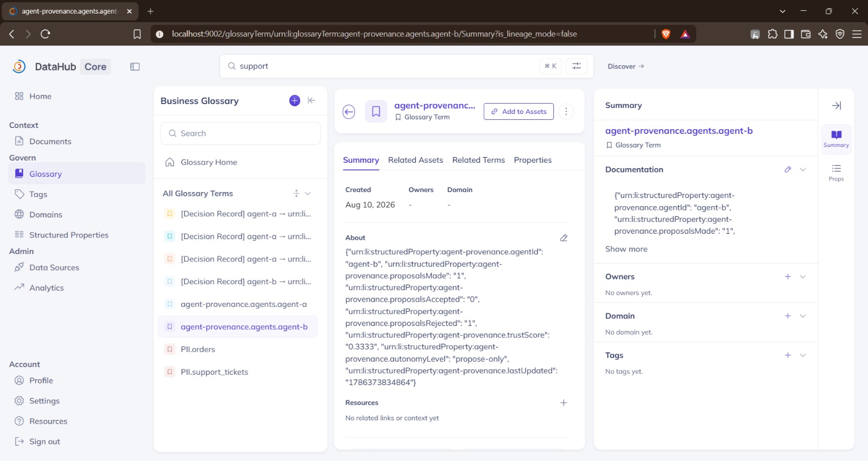This screenshot has width=868, height=461.
Task: Toggle the browser sidebar panel
Action: coord(789,34)
